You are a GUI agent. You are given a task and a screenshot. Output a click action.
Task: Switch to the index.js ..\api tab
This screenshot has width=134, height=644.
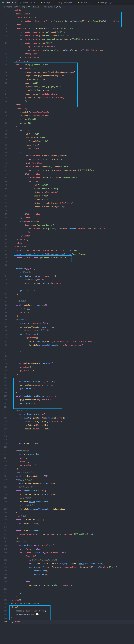(104, 3)
